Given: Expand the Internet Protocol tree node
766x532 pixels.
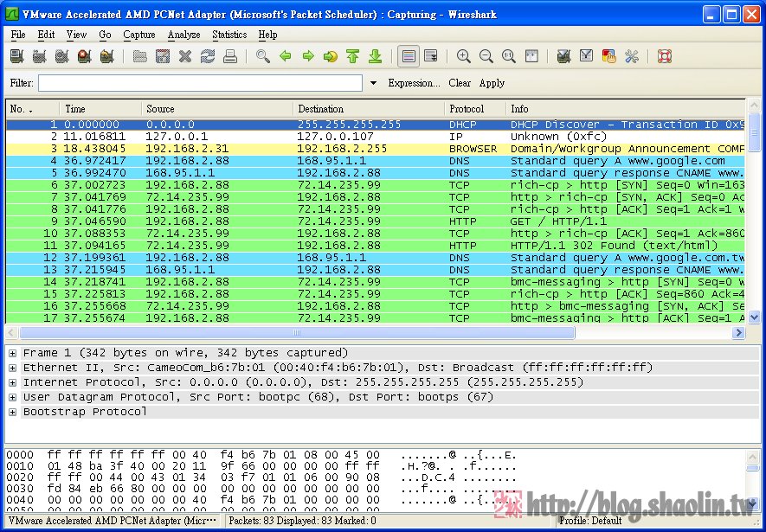Looking at the screenshot, I should 12,382.
